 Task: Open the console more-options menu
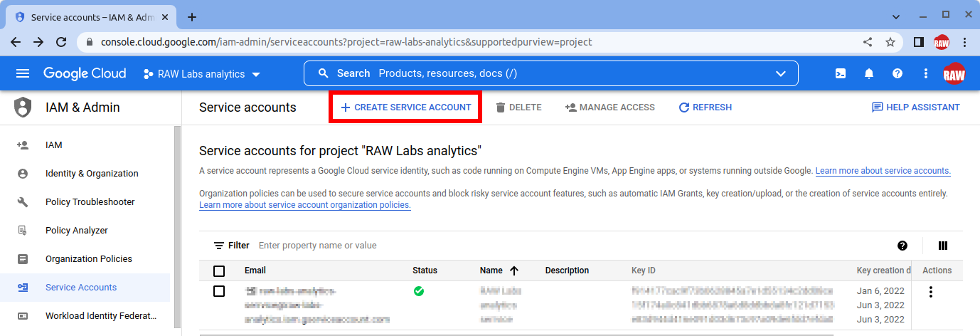[926, 73]
